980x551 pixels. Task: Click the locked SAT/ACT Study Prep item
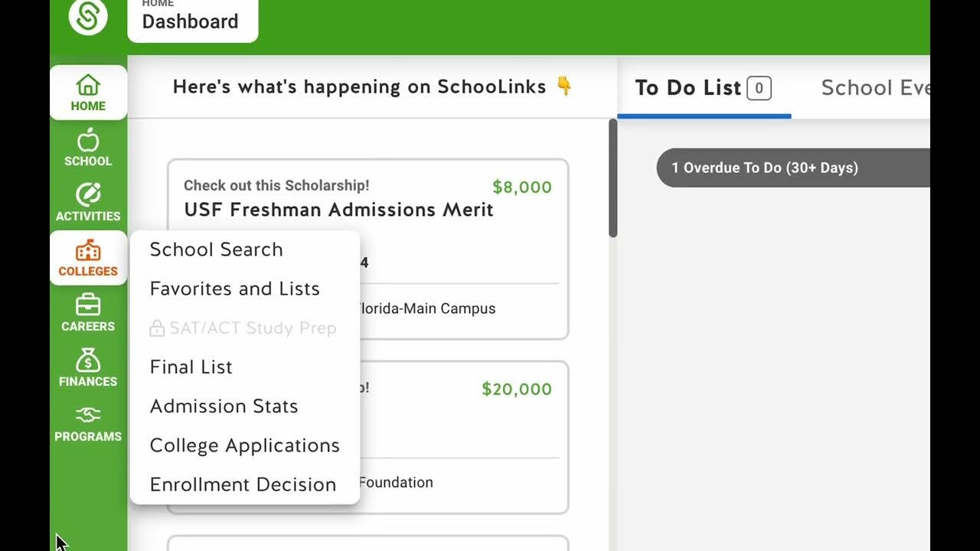(x=243, y=328)
